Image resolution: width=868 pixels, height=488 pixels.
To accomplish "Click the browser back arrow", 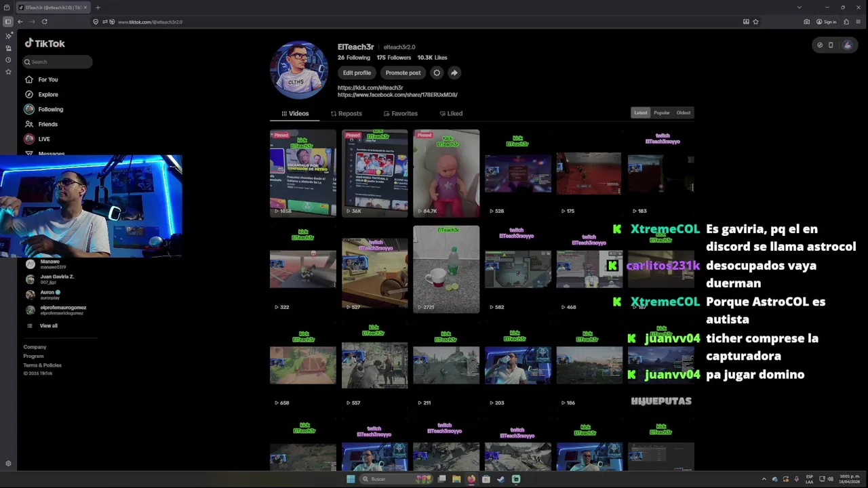I will [20, 22].
